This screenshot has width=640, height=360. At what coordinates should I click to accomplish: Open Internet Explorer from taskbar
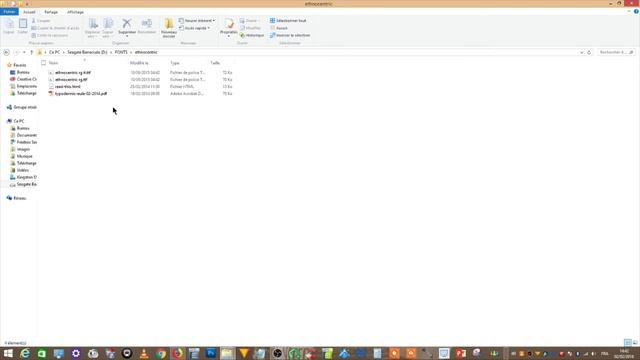(x=25, y=353)
